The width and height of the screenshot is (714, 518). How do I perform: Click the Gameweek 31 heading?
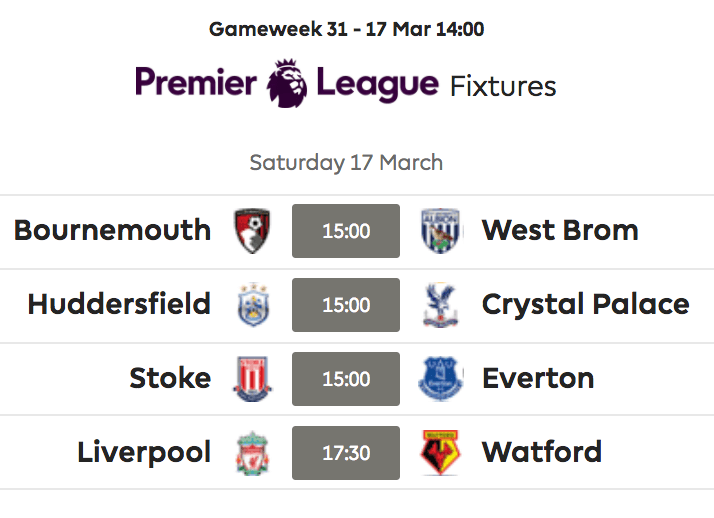[347, 30]
